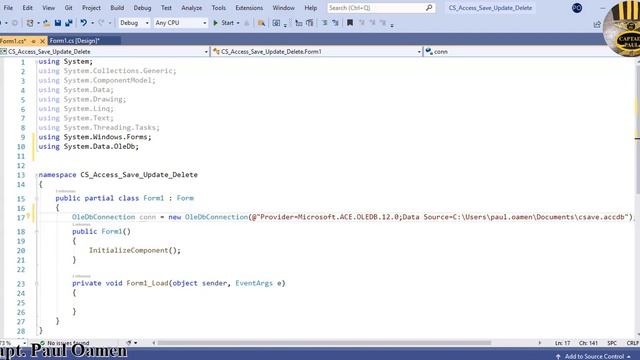This screenshot has width=640, height=360.
Task: Click the Increase Indent toolbar icon
Action: coord(310,23)
